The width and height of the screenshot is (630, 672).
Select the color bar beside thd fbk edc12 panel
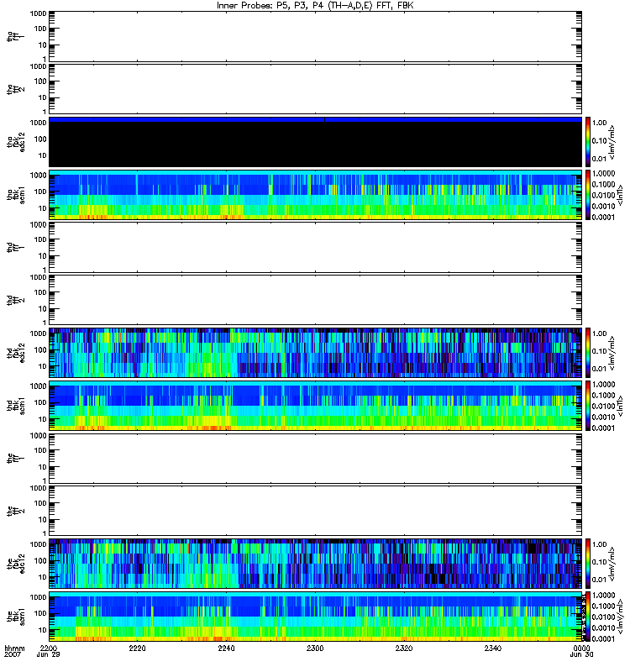[x=588, y=352]
